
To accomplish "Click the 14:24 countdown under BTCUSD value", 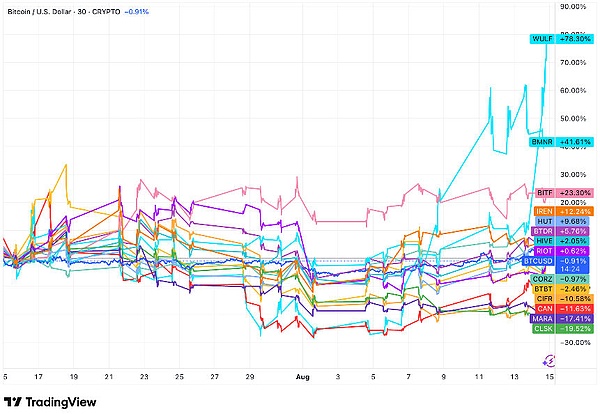I will click(x=570, y=269).
